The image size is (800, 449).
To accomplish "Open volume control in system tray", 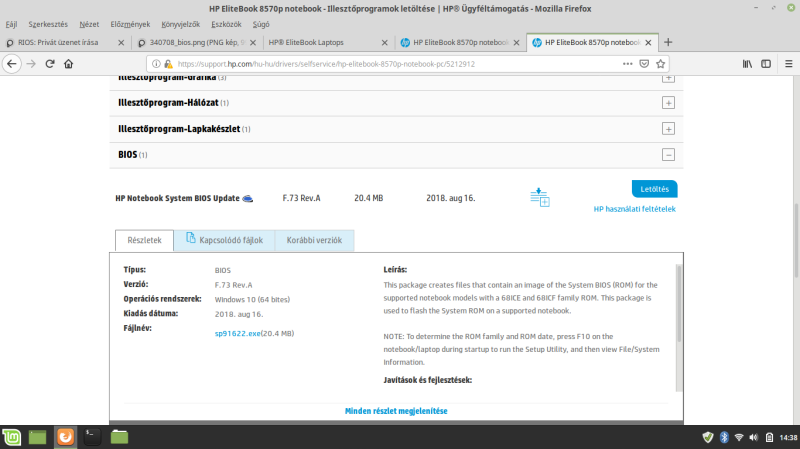I will point(754,437).
